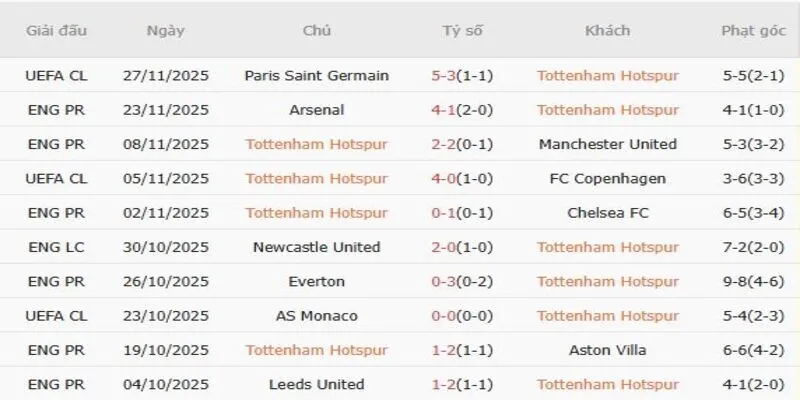Open the AS Monaco team link
This screenshot has height=400, width=800.
(x=316, y=316)
